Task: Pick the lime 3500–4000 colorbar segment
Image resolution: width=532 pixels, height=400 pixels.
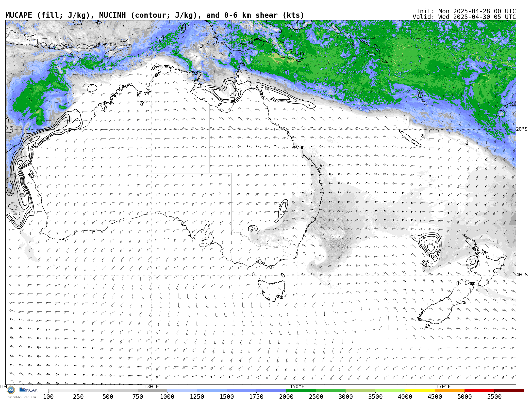Action: click(x=390, y=391)
